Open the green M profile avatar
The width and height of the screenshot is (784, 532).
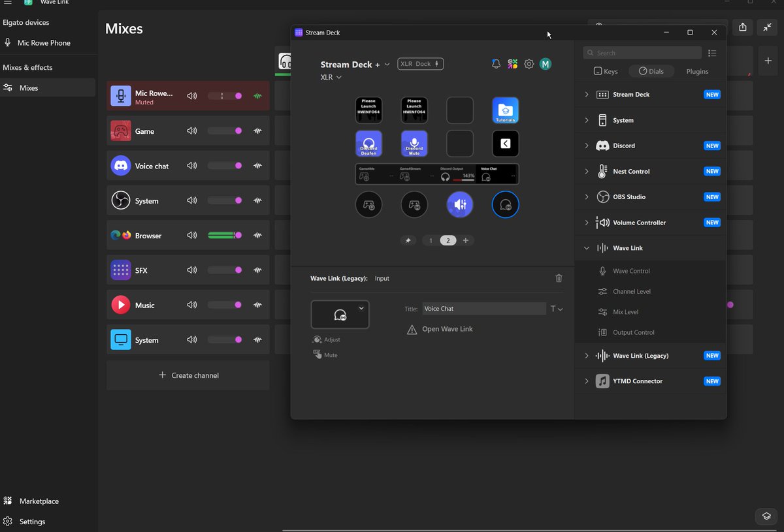point(546,64)
